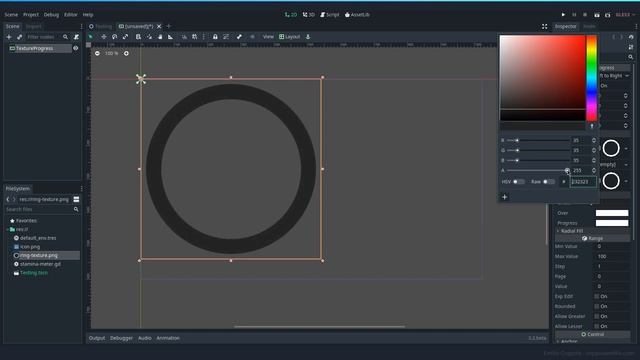Open the Debug menu
The image size is (640, 360).
[x=51, y=15]
